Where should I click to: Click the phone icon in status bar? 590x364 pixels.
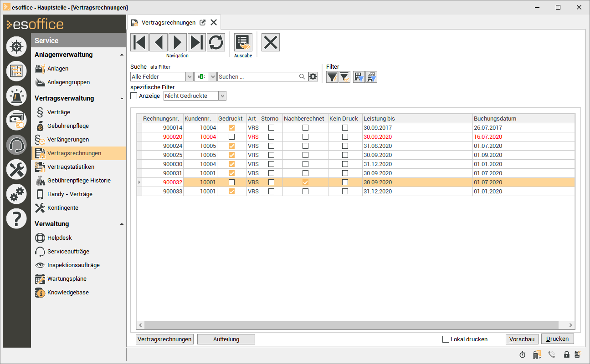pos(552,354)
